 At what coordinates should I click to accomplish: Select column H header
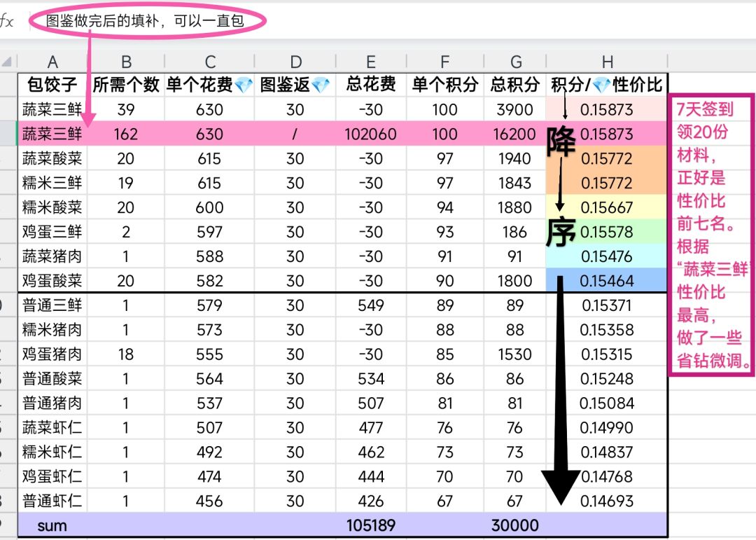coord(606,62)
